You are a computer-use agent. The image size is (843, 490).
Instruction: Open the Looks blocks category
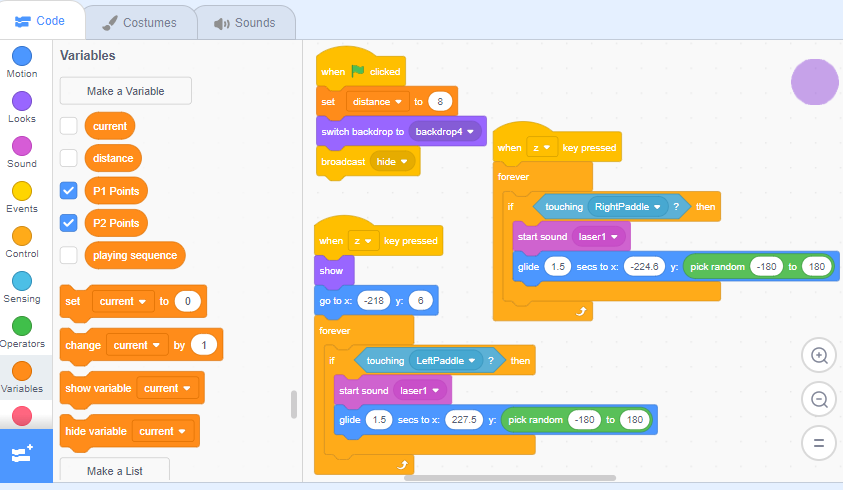[22, 108]
